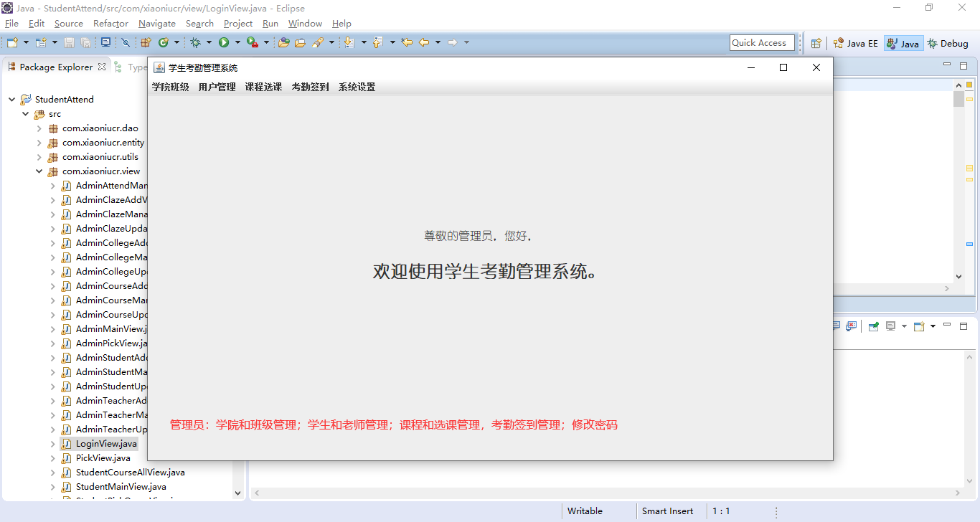This screenshot has height=522, width=980.
Task: Collapse the StudentAttend project node
Action: (12, 100)
